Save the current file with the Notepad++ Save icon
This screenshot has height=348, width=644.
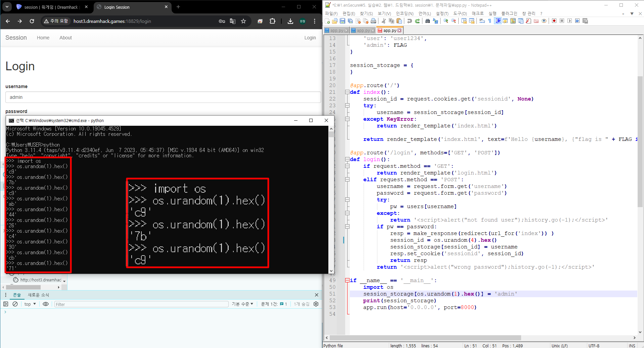[342, 21]
